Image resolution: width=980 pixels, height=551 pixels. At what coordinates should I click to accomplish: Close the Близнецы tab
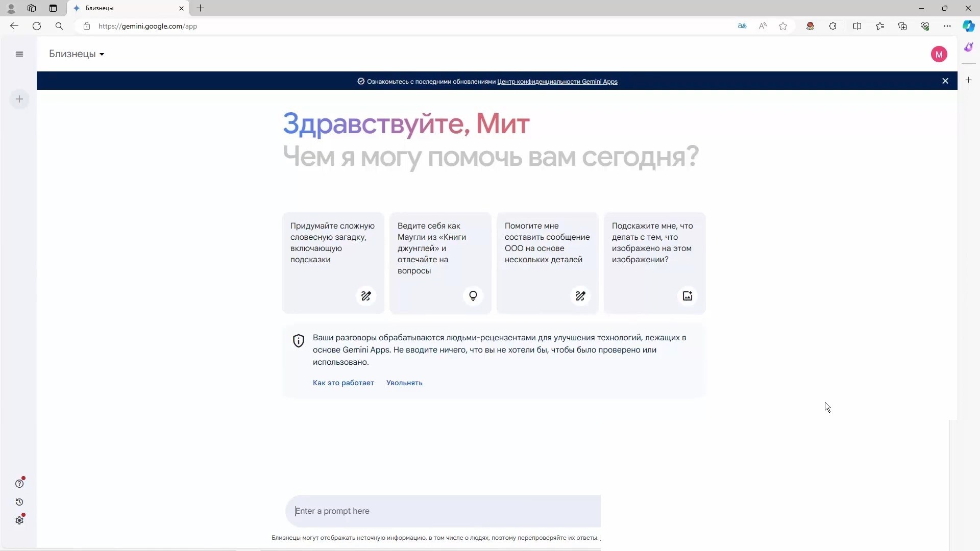(x=181, y=8)
